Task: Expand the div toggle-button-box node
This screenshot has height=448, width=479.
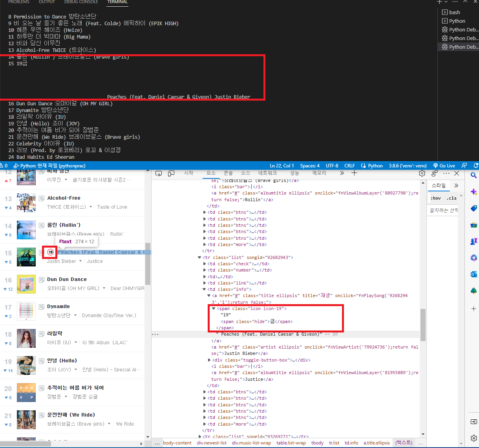Action: point(209,360)
